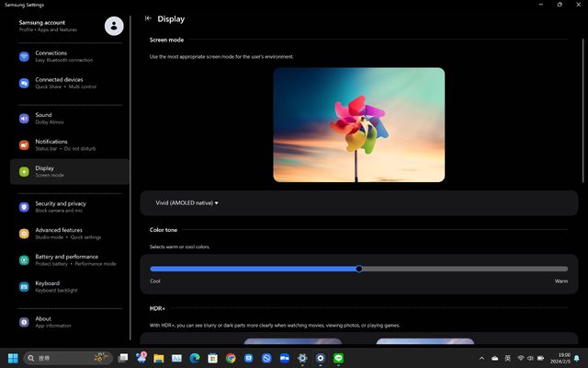
Task: Click the Color tone slider handle
Action: (359, 269)
